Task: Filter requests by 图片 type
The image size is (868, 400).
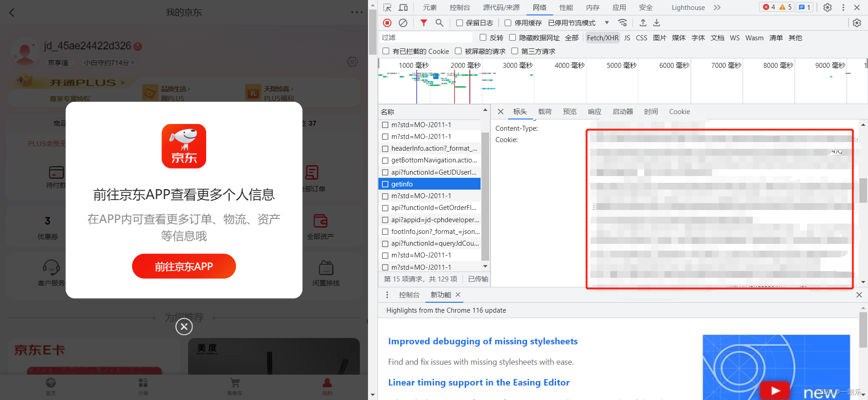Action: point(660,38)
